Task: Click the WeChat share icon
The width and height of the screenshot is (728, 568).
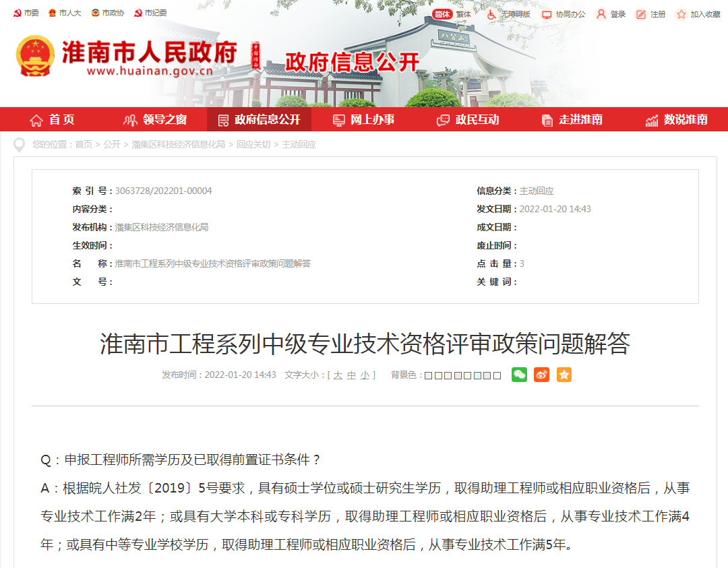Action: pos(518,375)
